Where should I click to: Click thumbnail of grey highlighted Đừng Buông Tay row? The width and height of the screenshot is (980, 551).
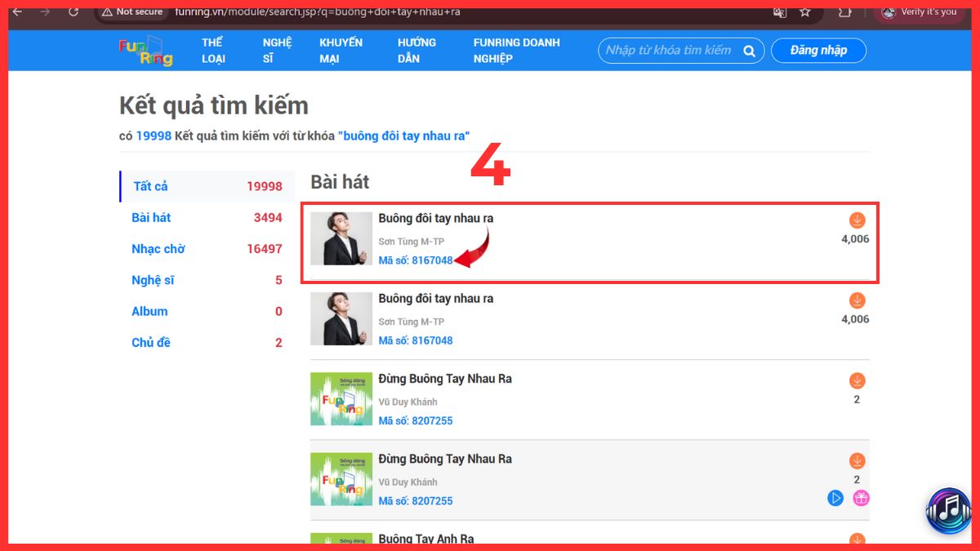pyautogui.click(x=341, y=479)
